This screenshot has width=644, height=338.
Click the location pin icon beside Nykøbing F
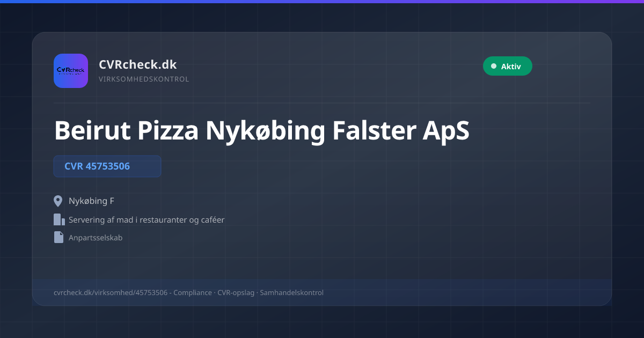coord(58,201)
